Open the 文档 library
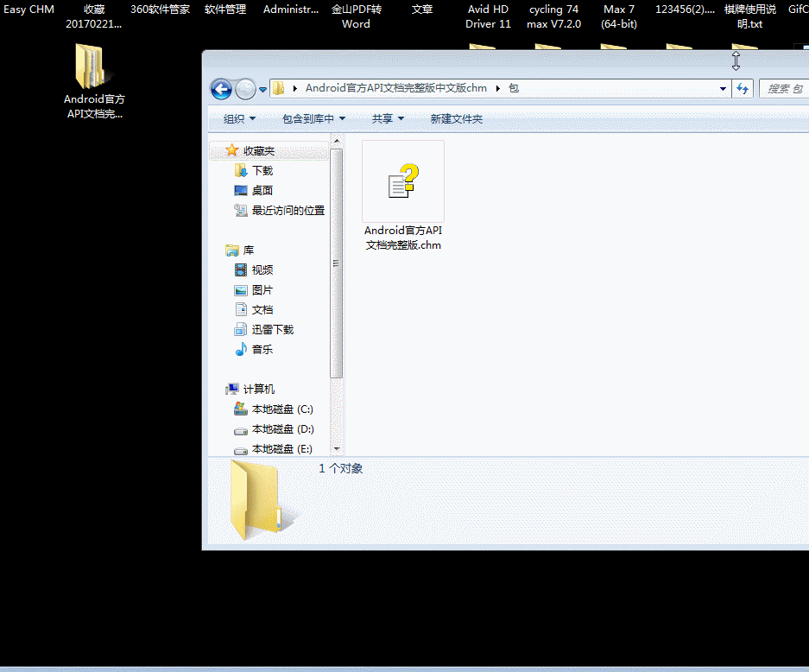The height and width of the screenshot is (672, 809). click(262, 310)
